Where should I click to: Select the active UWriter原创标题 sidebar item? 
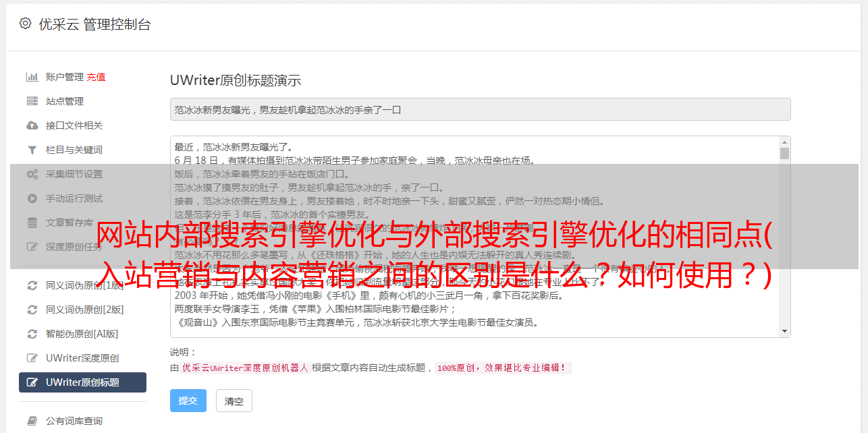click(82, 382)
